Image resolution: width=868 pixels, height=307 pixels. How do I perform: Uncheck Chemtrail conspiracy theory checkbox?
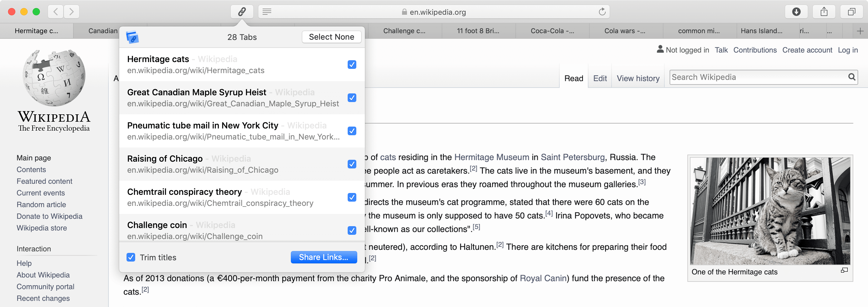[x=352, y=197]
